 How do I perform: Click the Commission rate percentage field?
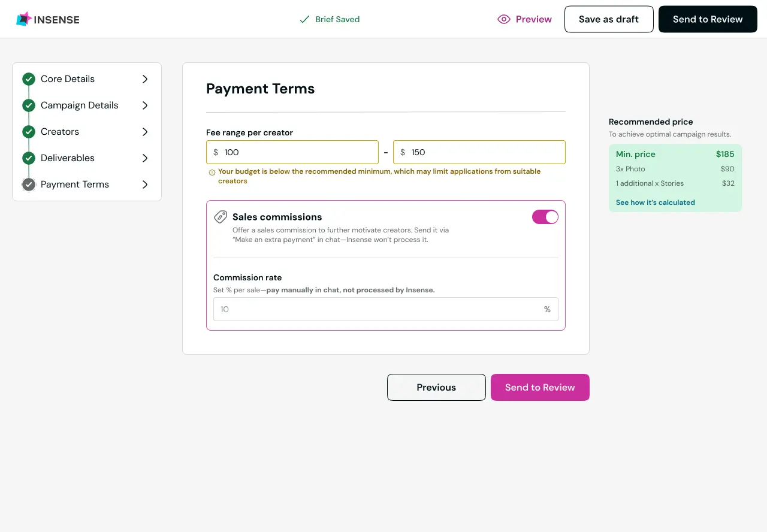[x=385, y=309]
